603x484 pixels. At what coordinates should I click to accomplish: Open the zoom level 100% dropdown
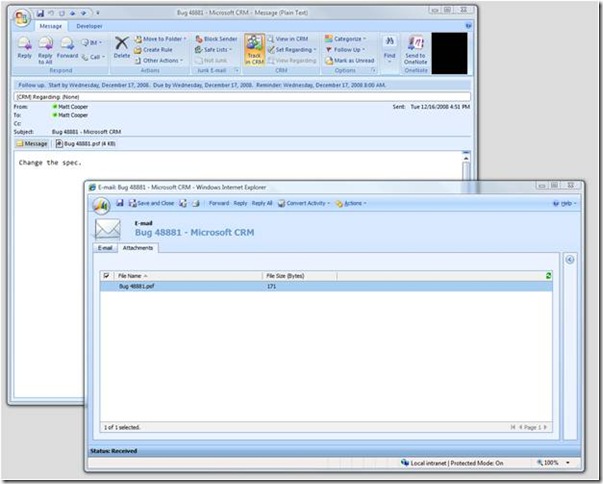[x=555, y=464]
